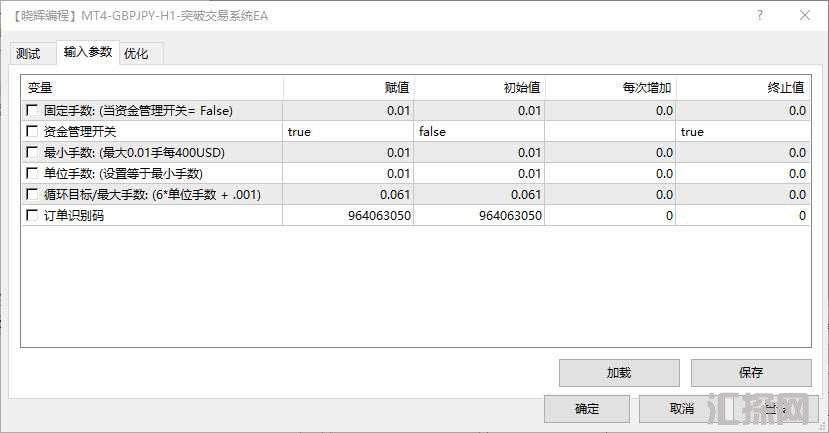Click the 变量 column header
829x433 pixels.
point(152,88)
